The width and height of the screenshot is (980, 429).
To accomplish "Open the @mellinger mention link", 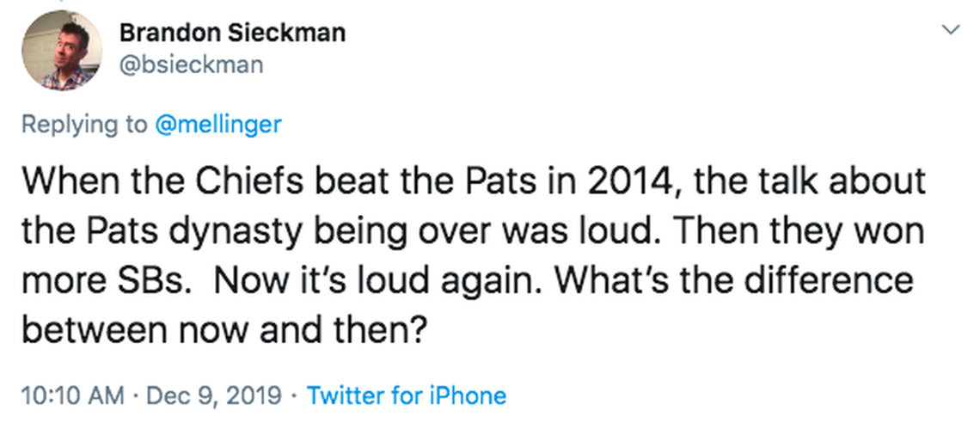I will [x=217, y=124].
